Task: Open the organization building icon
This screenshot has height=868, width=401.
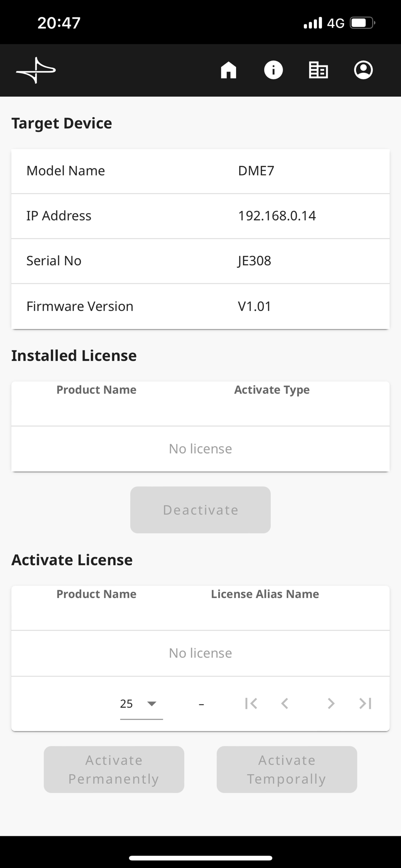Action: (x=318, y=70)
